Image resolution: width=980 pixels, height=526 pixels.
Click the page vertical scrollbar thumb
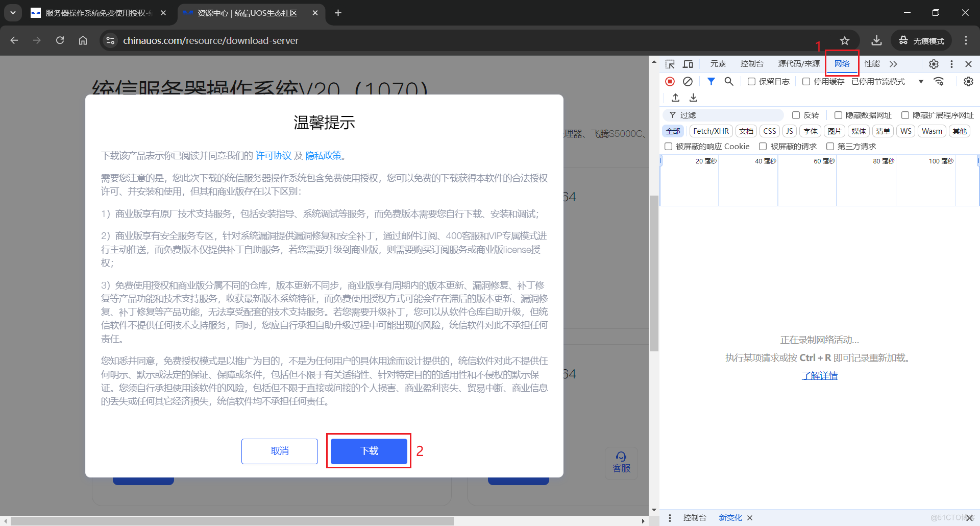tap(654, 273)
